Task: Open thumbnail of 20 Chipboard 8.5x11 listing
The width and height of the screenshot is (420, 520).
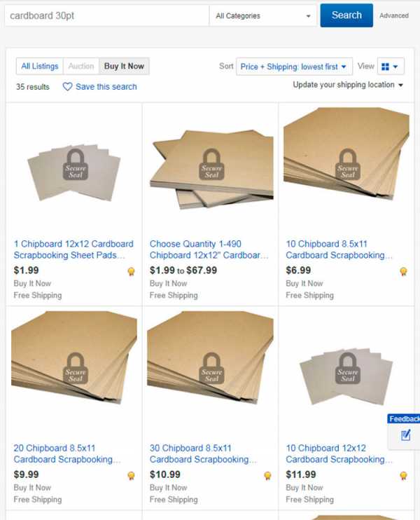Action: (74, 357)
